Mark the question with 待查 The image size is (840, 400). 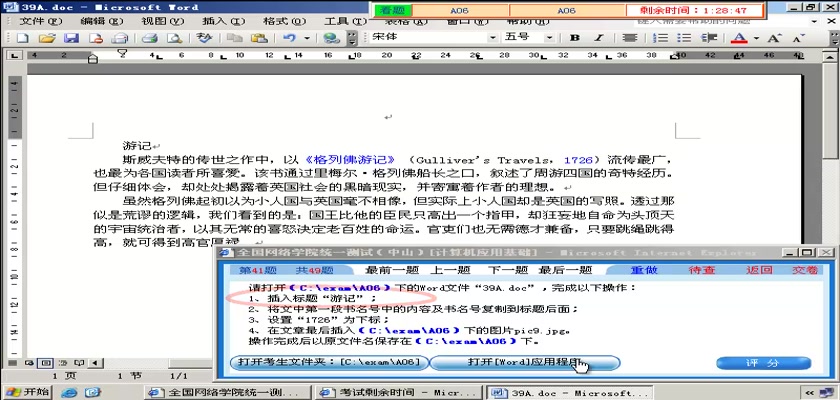[x=702, y=270]
